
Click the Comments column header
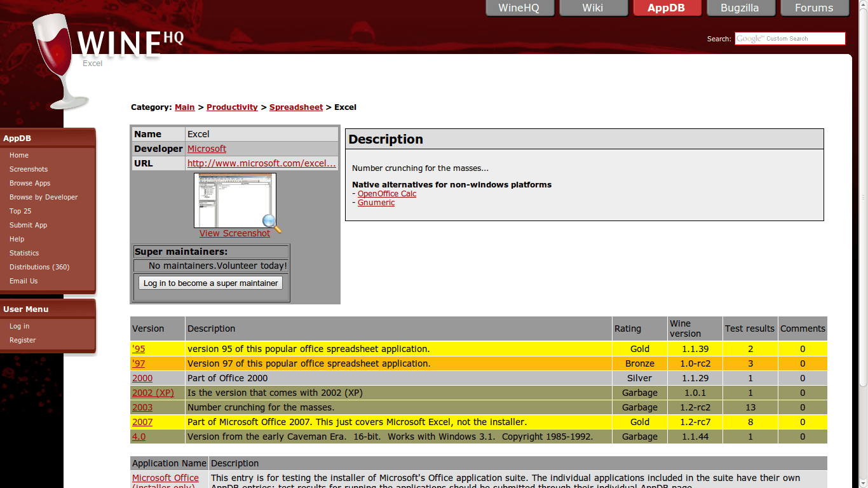(803, 329)
